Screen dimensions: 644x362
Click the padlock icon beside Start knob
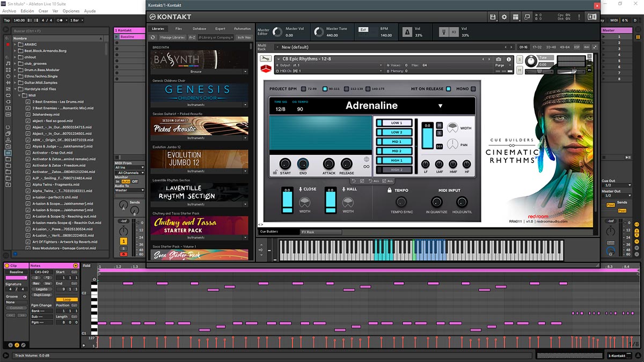pos(275,172)
